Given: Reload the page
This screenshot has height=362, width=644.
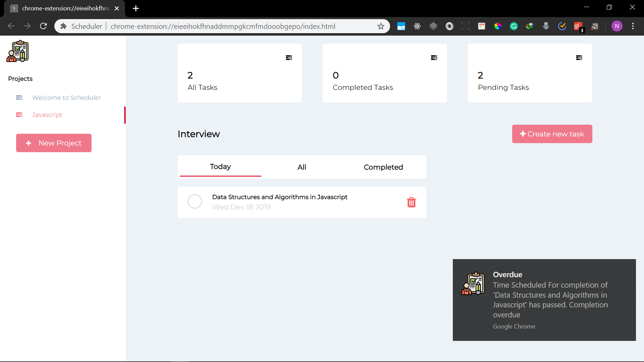Looking at the screenshot, I should pyautogui.click(x=43, y=26).
